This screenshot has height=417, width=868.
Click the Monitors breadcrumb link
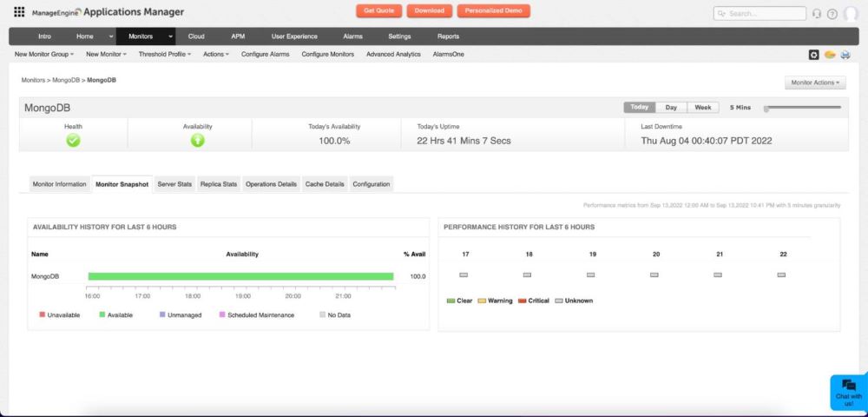point(33,80)
